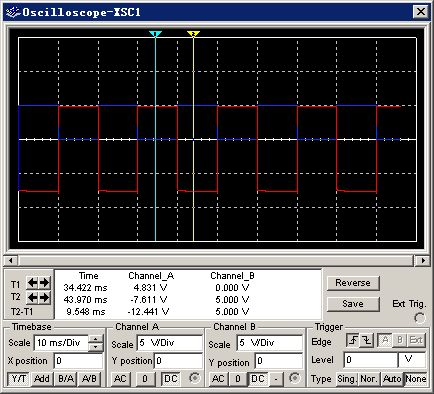Move cursor T1 left with arrow

pos(32,283)
